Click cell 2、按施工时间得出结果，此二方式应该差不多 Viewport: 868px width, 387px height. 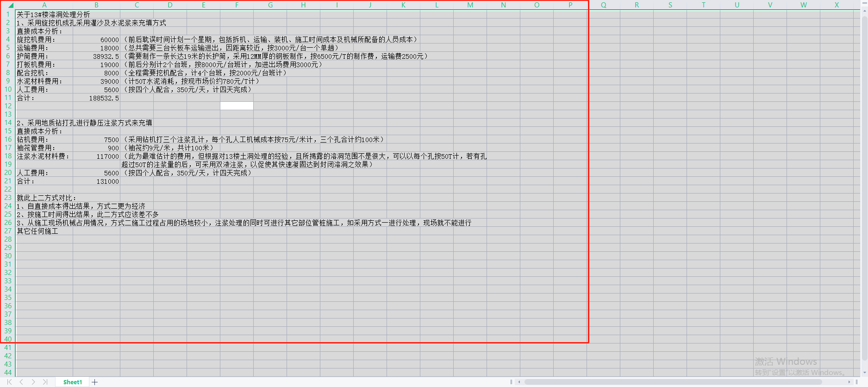point(87,214)
